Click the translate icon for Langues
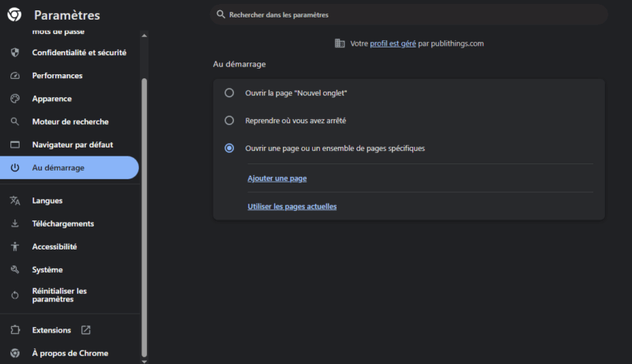Screen dimensions: 632x364 point(15,201)
